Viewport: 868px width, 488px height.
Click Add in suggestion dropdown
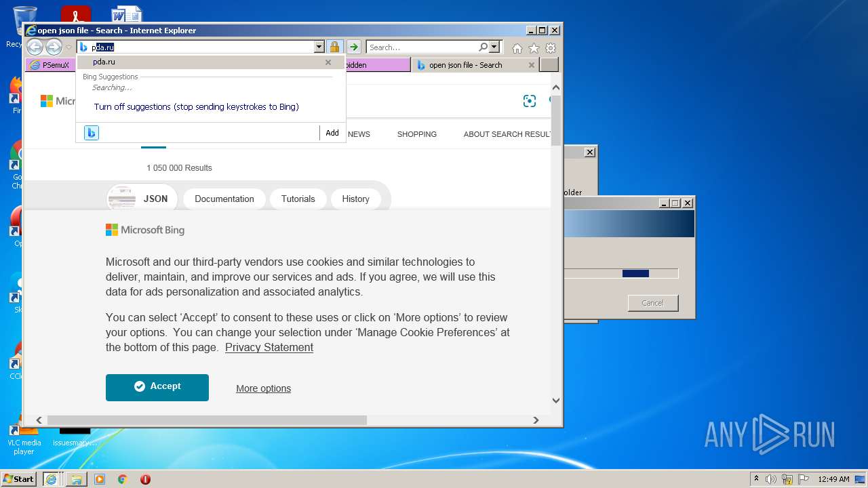coord(332,133)
